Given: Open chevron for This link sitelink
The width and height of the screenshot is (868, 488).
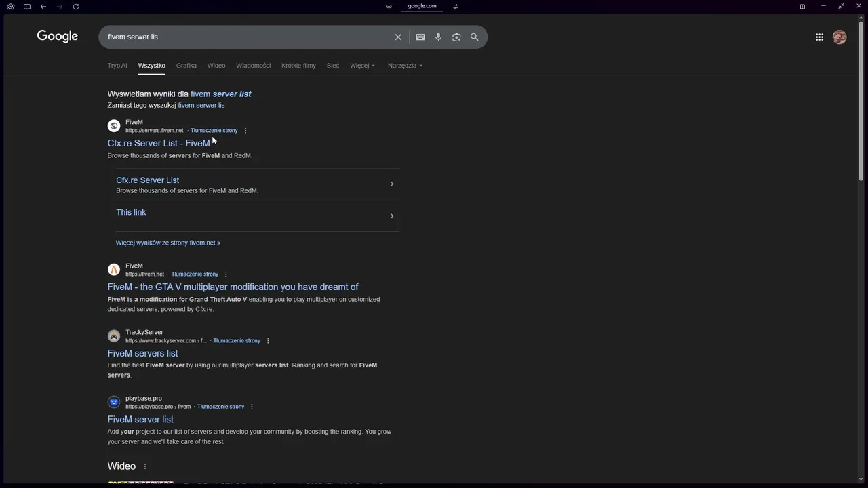Looking at the screenshot, I should point(391,216).
